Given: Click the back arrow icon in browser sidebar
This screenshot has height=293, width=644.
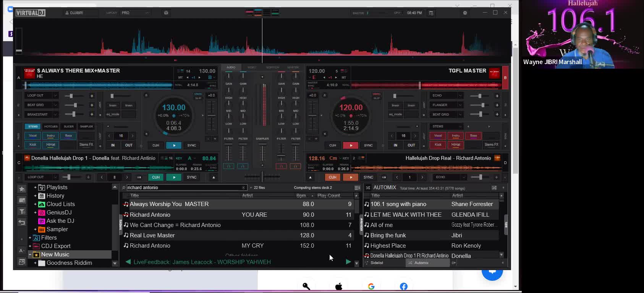Looking at the screenshot, I should [22, 222].
